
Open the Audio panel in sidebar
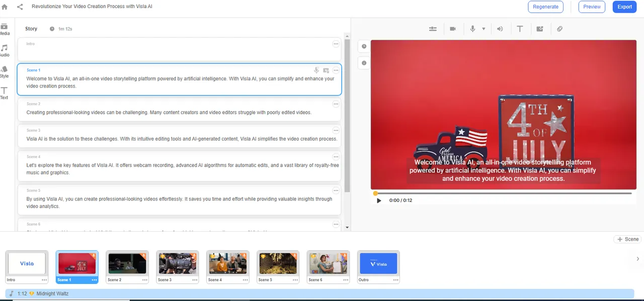click(x=4, y=51)
